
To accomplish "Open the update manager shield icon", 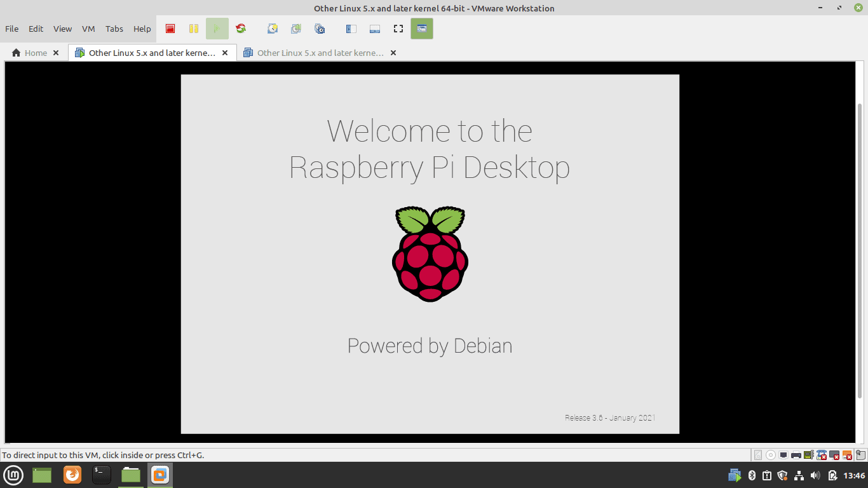I will pyautogui.click(x=782, y=475).
